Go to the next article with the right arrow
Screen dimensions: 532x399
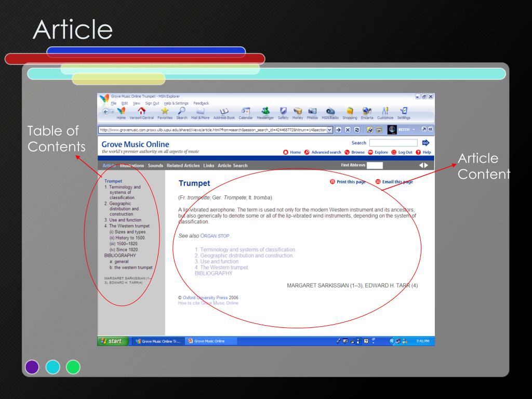427,165
